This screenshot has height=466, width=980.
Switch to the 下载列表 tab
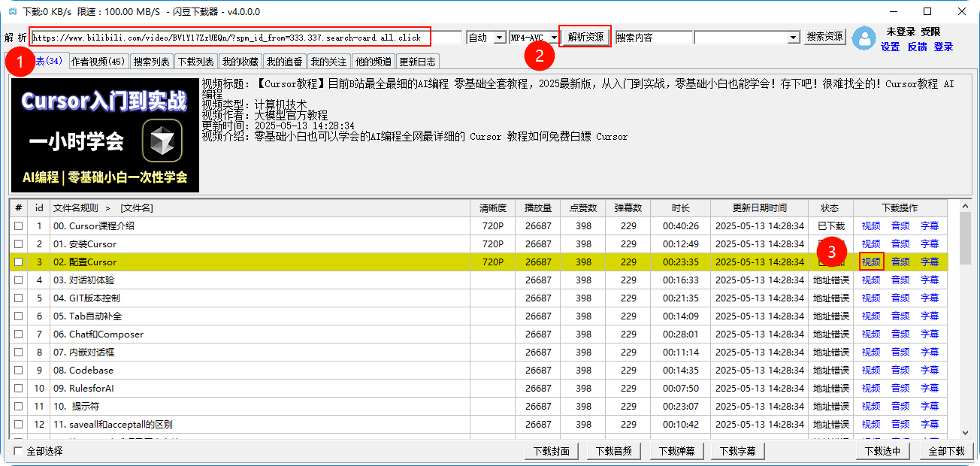pos(196,62)
